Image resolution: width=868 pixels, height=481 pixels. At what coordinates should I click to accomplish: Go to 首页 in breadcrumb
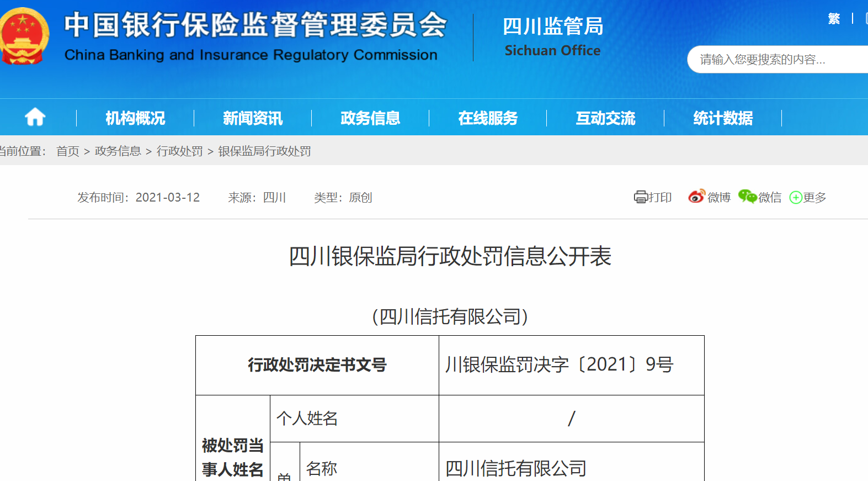pyautogui.click(x=68, y=151)
